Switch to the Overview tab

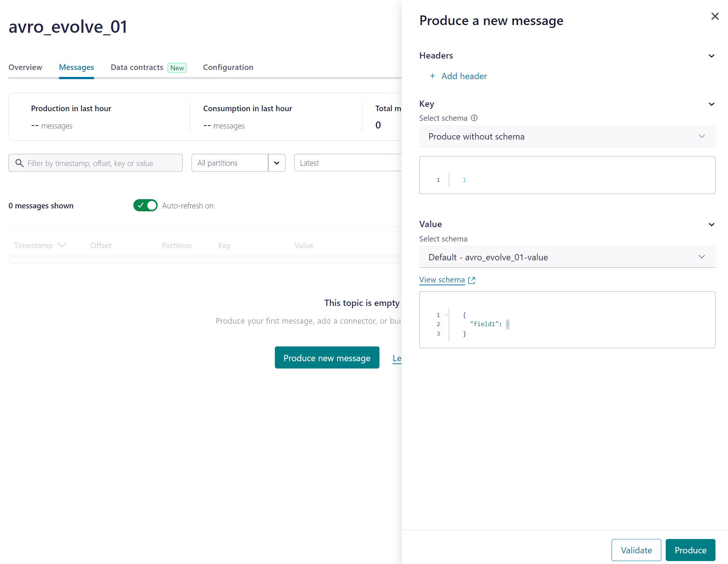click(25, 67)
